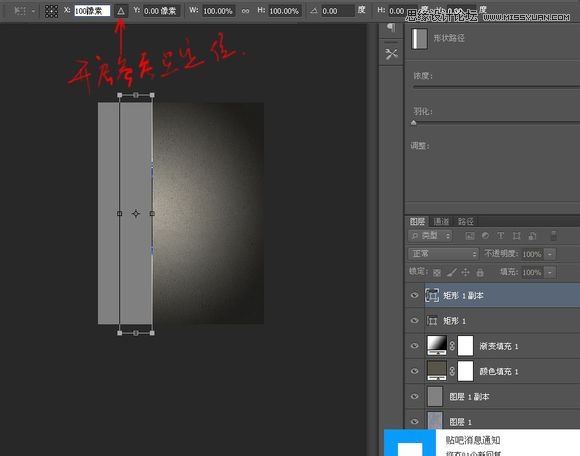The width and height of the screenshot is (580, 456).
Task: Switch to the 通道 tab
Action: pos(441,222)
